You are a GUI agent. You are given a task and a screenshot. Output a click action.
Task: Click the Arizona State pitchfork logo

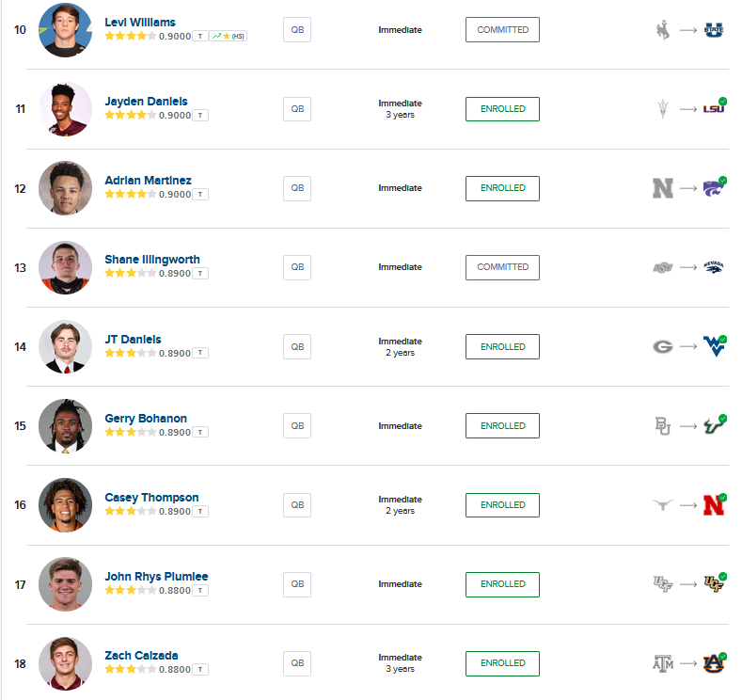pyautogui.click(x=663, y=109)
